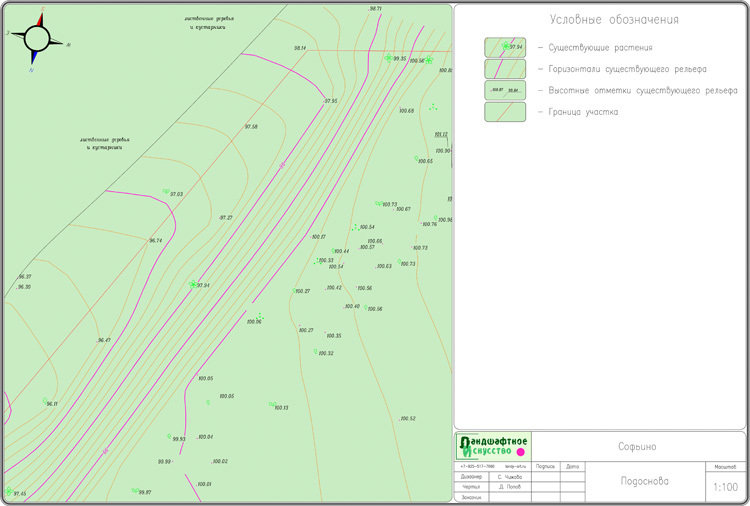Click the 'Подоснова' drawing name field

[x=643, y=481]
